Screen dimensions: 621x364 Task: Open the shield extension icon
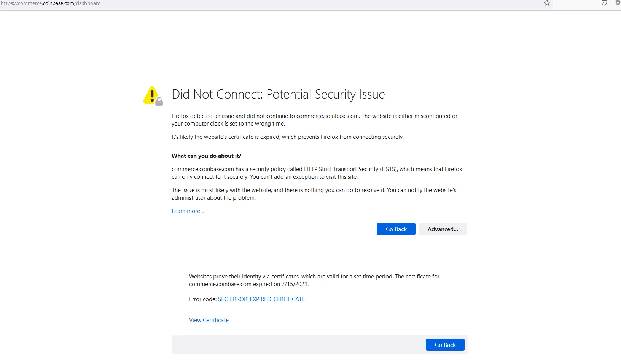(618, 3)
